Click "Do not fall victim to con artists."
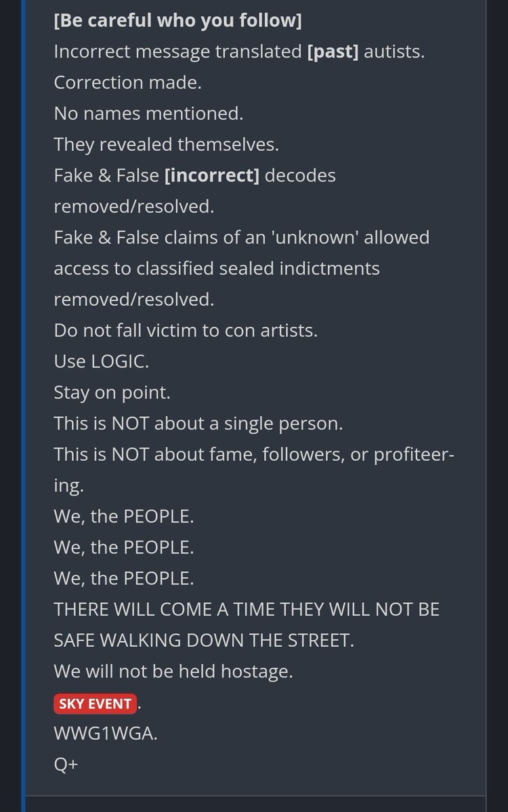 (x=186, y=331)
